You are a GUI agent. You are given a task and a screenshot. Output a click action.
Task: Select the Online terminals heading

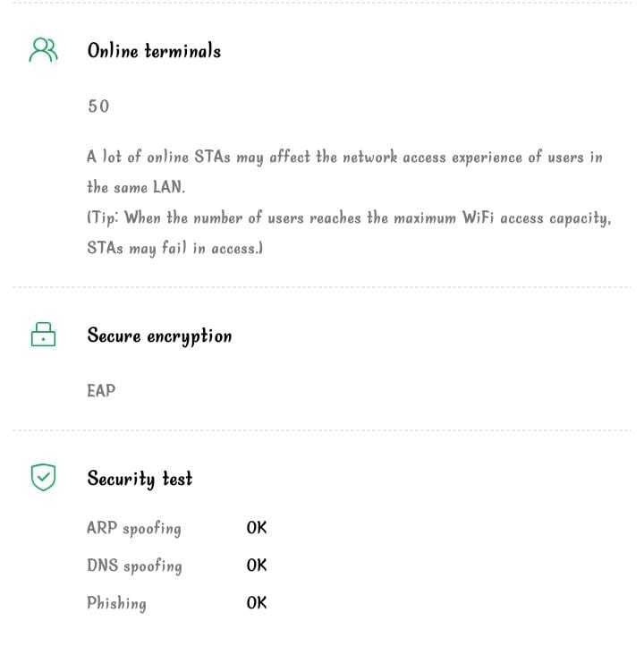(154, 51)
